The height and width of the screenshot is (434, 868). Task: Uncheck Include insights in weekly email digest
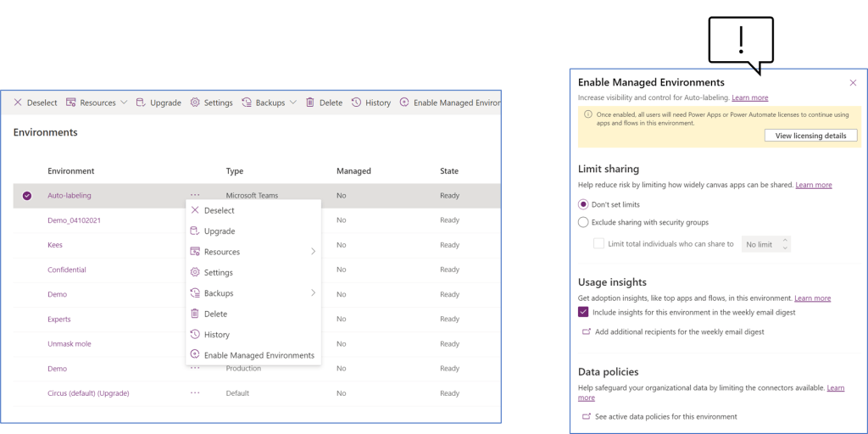coord(583,312)
